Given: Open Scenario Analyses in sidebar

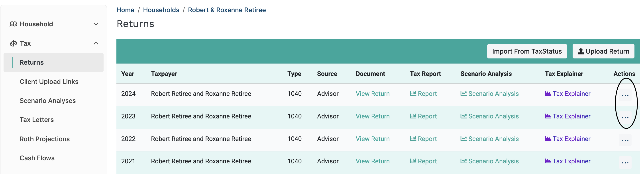Looking at the screenshot, I should [47, 101].
